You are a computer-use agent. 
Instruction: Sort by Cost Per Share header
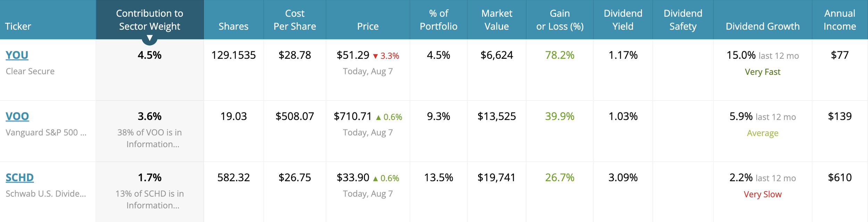[x=295, y=20]
